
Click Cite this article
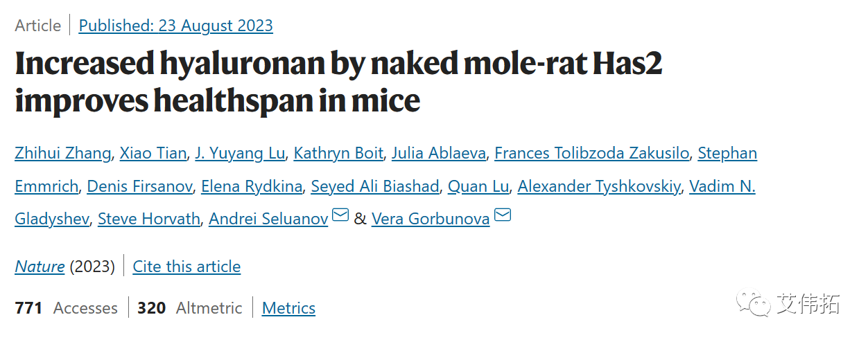coord(186,267)
